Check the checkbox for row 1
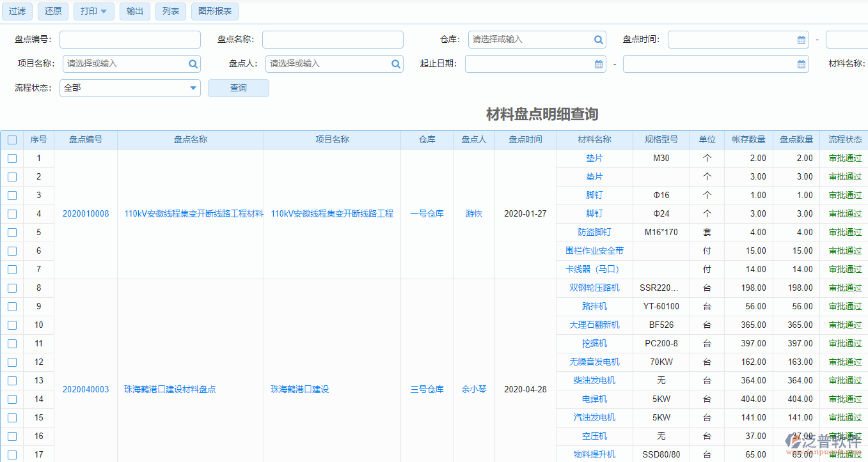 coord(12,158)
